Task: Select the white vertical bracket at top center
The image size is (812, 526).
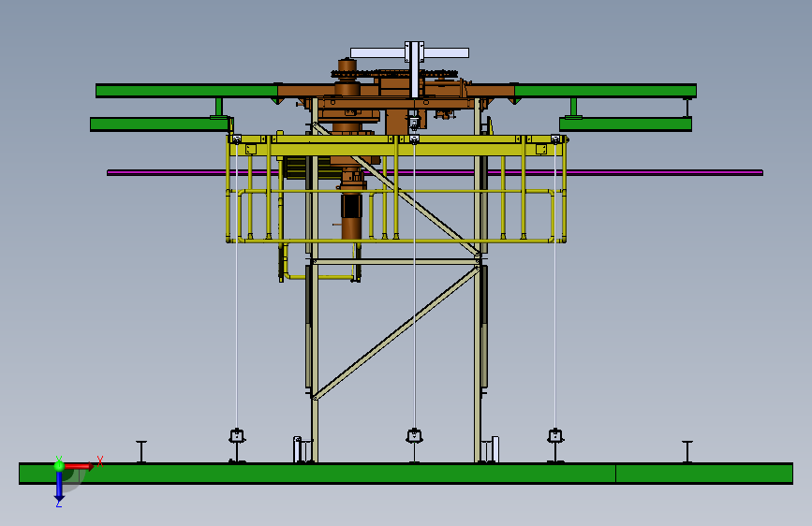Action: (x=414, y=70)
